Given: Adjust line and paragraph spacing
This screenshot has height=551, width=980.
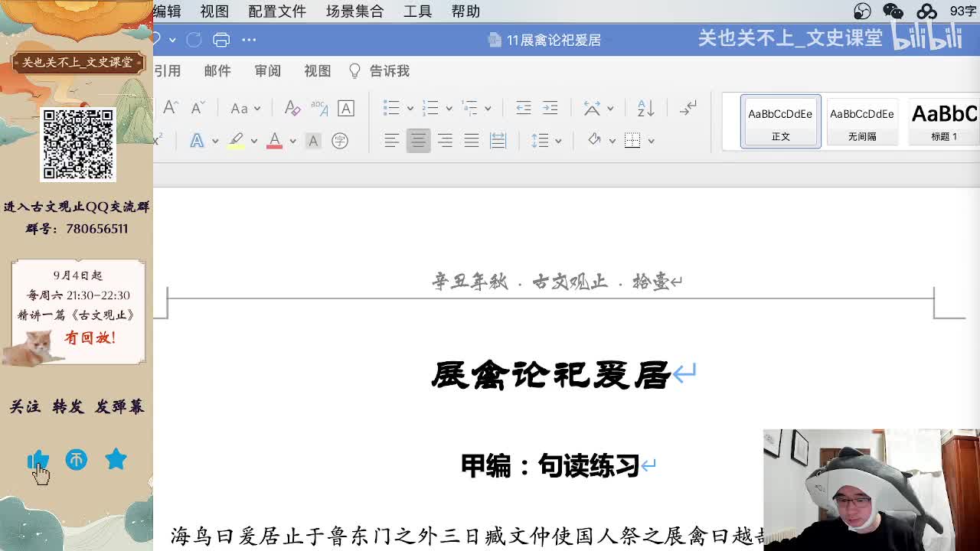Looking at the screenshot, I should click(x=540, y=141).
